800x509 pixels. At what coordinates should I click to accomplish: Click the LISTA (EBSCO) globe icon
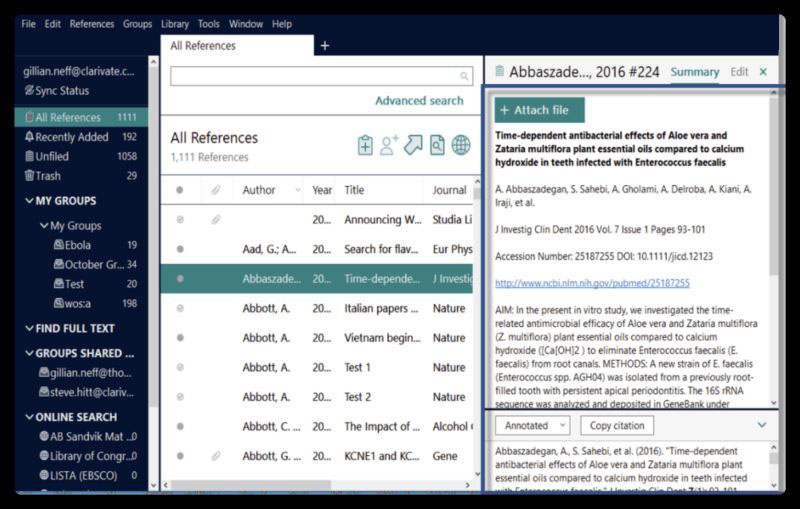[x=44, y=475]
